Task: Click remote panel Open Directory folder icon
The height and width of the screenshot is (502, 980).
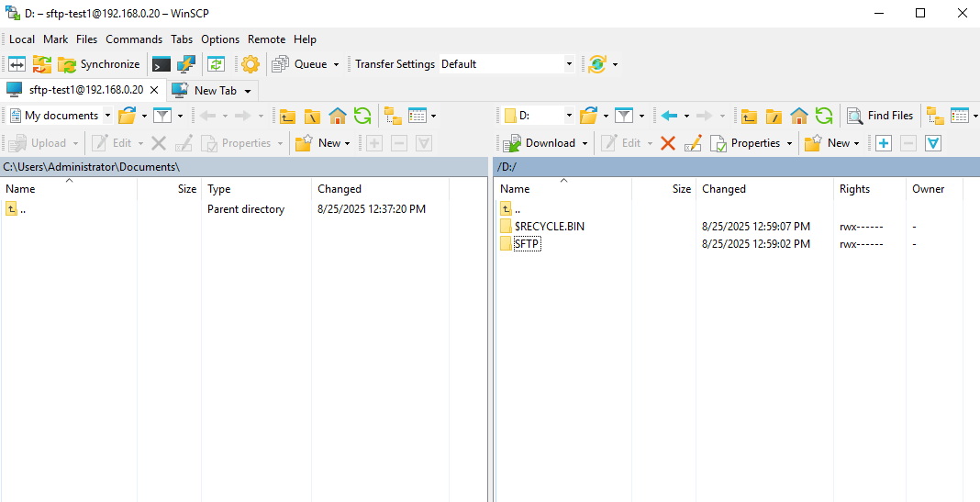Action: point(589,116)
